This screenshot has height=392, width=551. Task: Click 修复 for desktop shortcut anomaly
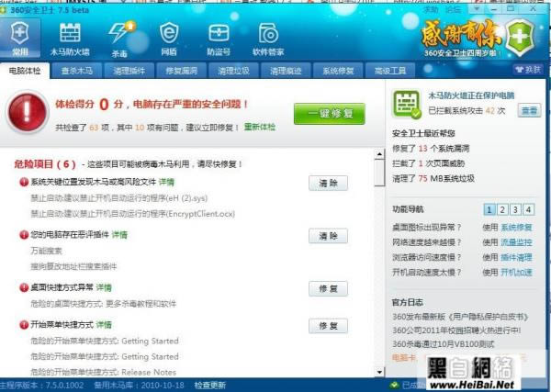tap(328, 289)
